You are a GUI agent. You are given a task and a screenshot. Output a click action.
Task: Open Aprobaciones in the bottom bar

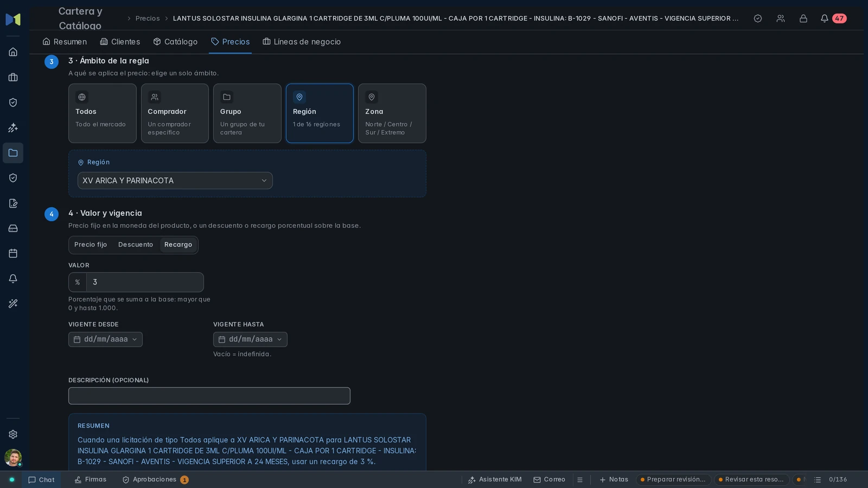coord(155,480)
